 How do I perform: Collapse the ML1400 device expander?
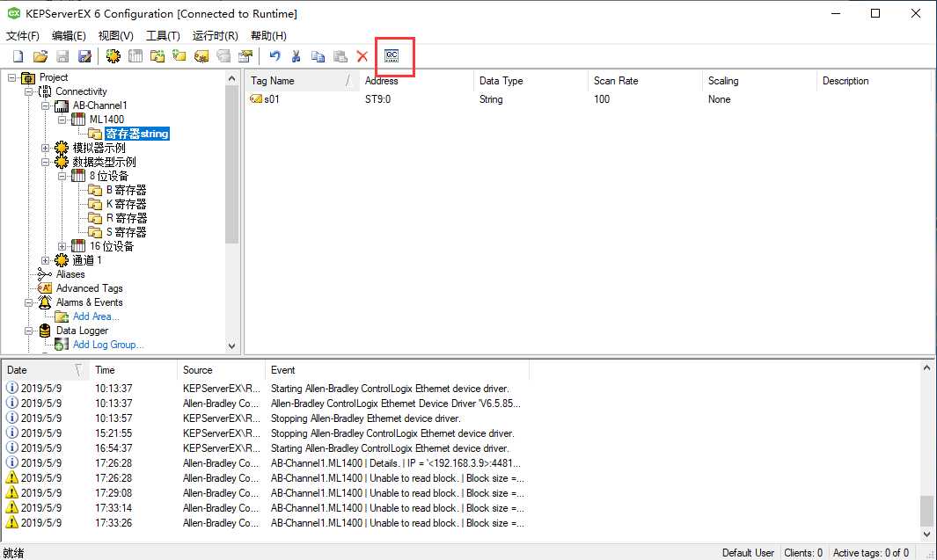62,120
